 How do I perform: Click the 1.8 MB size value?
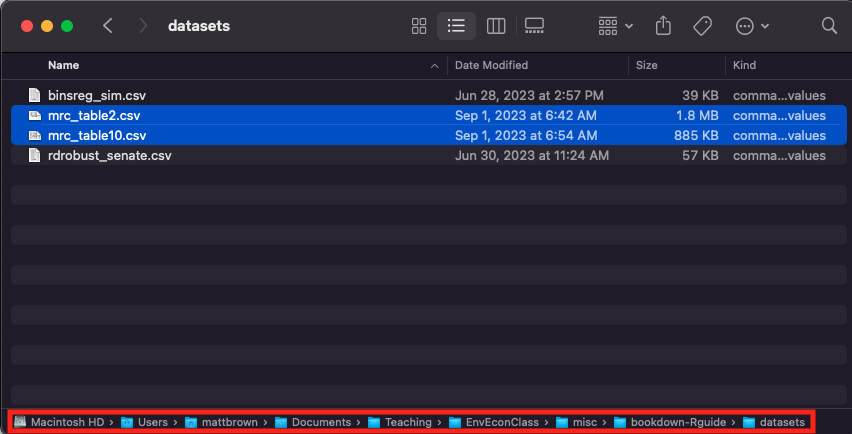tap(698, 116)
